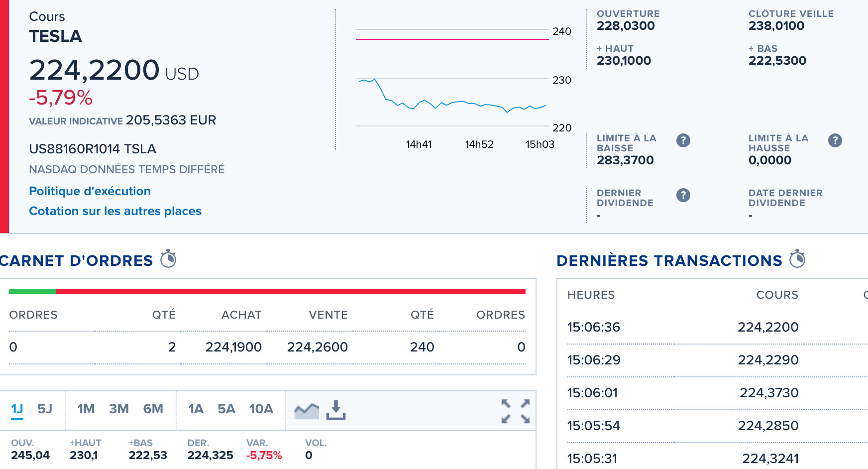The image size is (868, 469).
Task: Click the VENTE column header
Action: (x=328, y=315)
